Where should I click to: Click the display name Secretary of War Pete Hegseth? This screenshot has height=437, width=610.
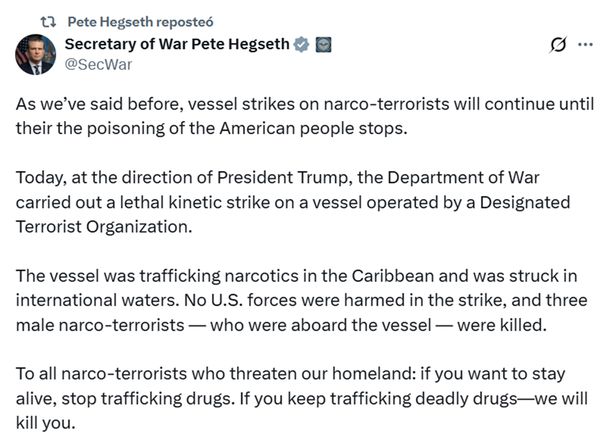pyautogui.click(x=175, y=44)
